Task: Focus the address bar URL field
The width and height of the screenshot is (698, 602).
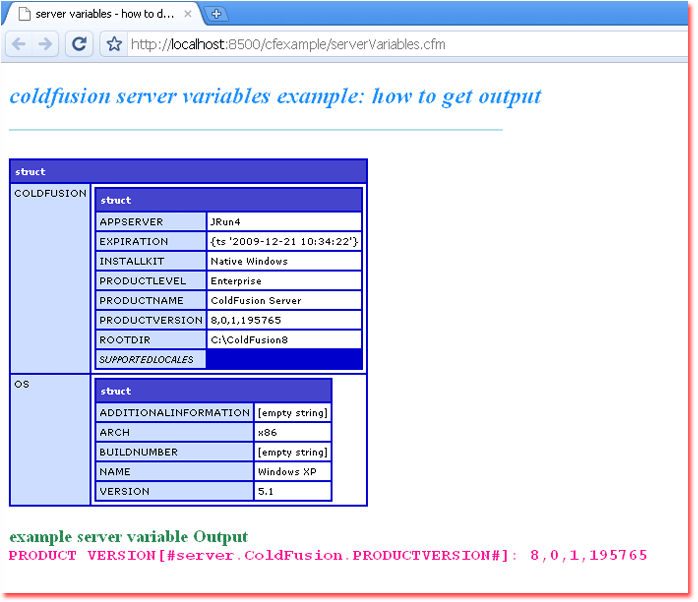Action: (405, 44)
